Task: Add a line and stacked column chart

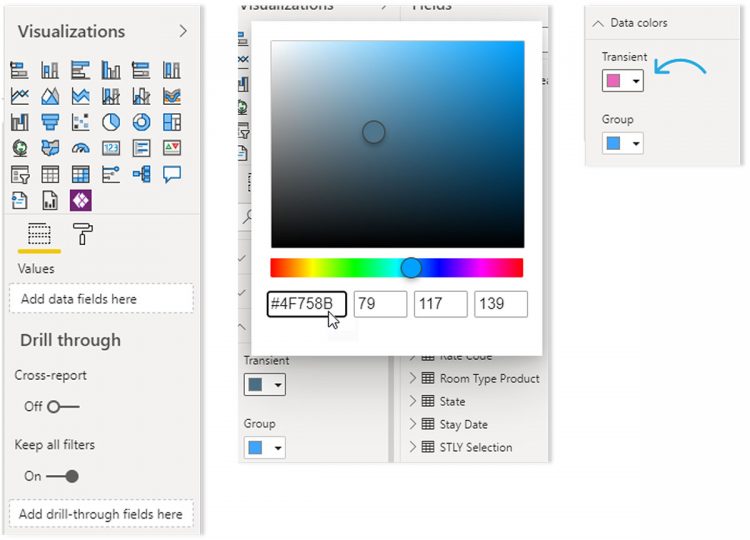Action: 111,96
